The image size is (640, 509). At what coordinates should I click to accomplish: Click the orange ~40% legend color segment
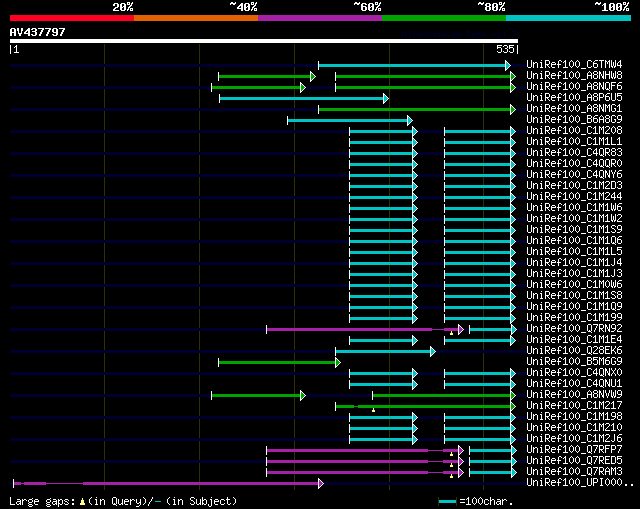click(196, 18)
